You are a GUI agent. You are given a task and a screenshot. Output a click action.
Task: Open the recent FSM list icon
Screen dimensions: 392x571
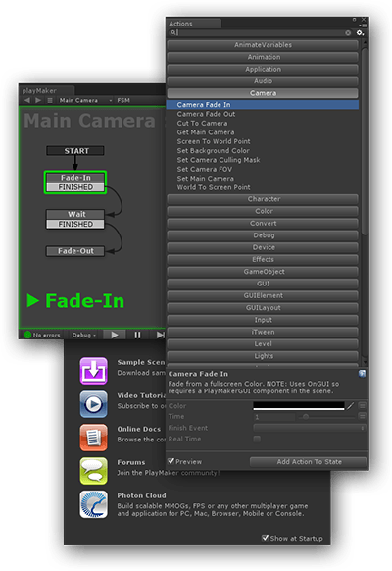coord(50,100)
